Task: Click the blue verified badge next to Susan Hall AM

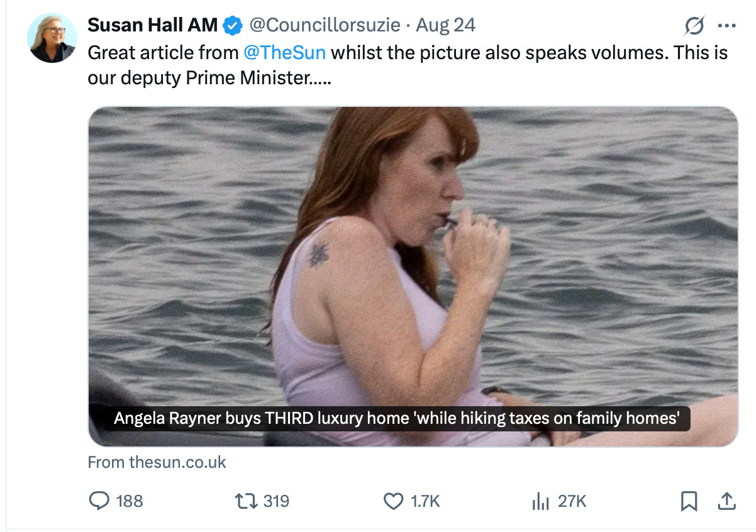Action: [232, 25]
